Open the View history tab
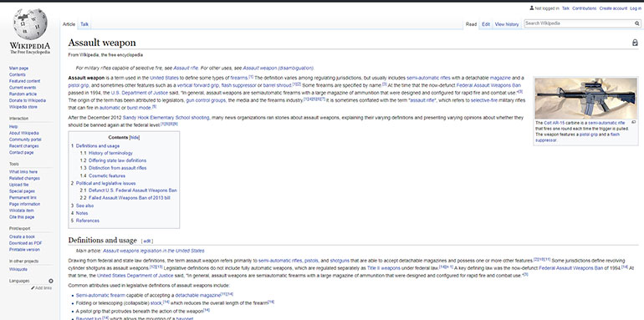This screenshot has height=320, width=644. click(507, 24)
